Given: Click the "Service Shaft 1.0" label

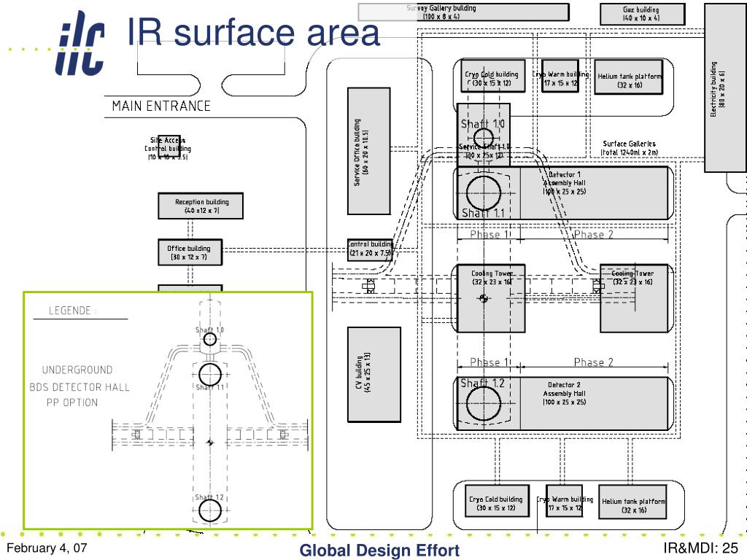Looking at the screenshot, I should click(x=484, y=147).
